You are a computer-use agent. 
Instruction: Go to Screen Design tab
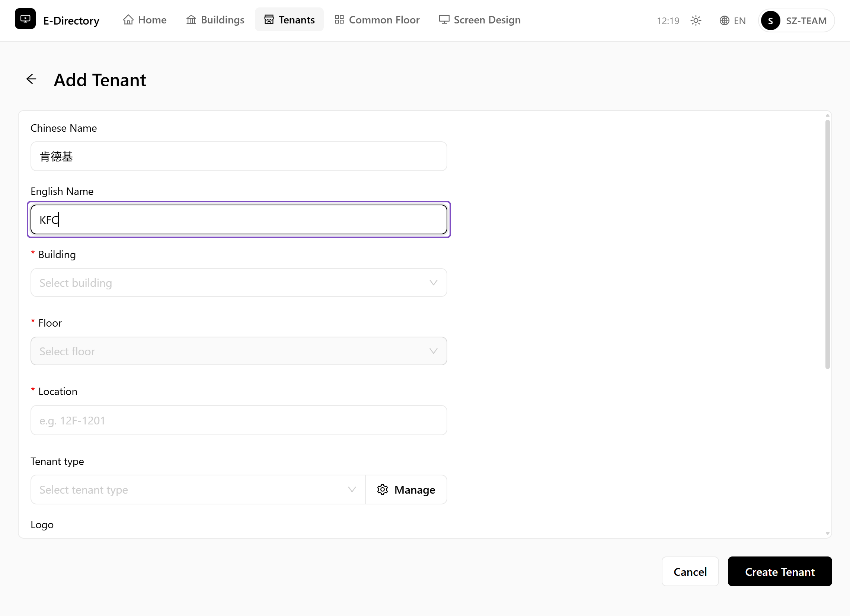480,19
